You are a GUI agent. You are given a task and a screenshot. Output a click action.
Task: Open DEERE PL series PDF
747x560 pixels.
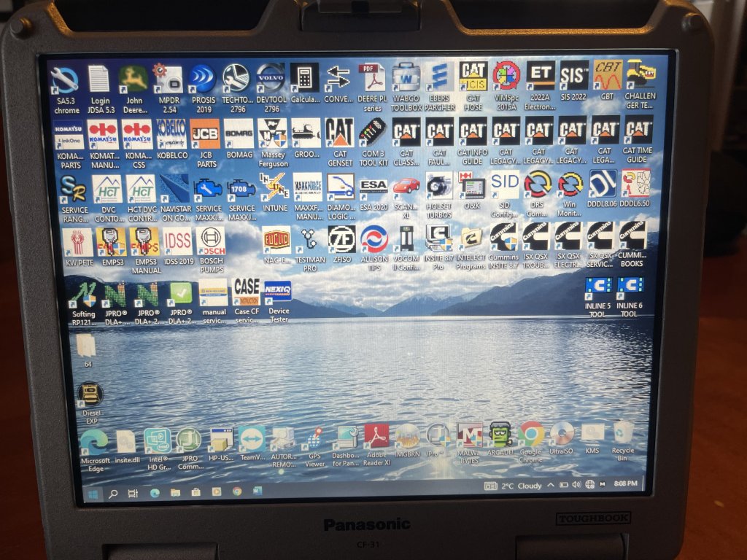tap(372, 77)
